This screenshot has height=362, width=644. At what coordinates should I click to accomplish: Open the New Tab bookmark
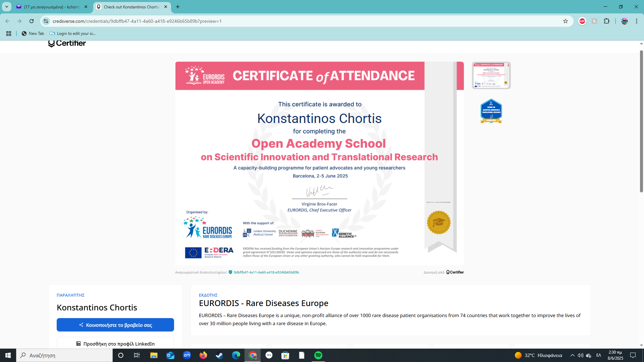(x=33, y=34)
